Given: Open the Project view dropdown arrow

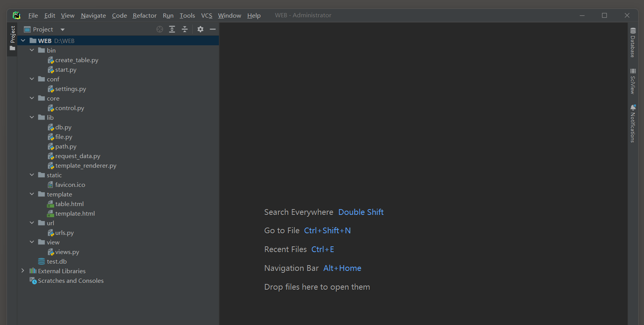Looking at the screenshot, I should click(x=63, y=30).
